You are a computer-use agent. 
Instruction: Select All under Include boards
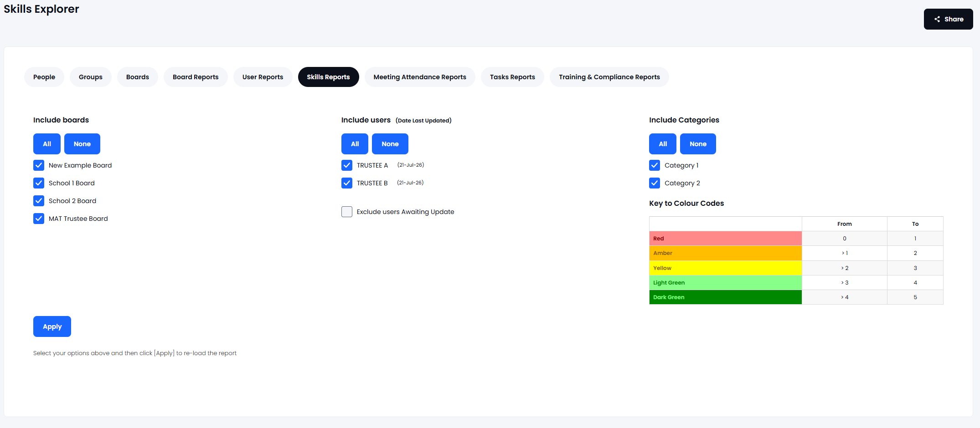(x=47, y=144)
